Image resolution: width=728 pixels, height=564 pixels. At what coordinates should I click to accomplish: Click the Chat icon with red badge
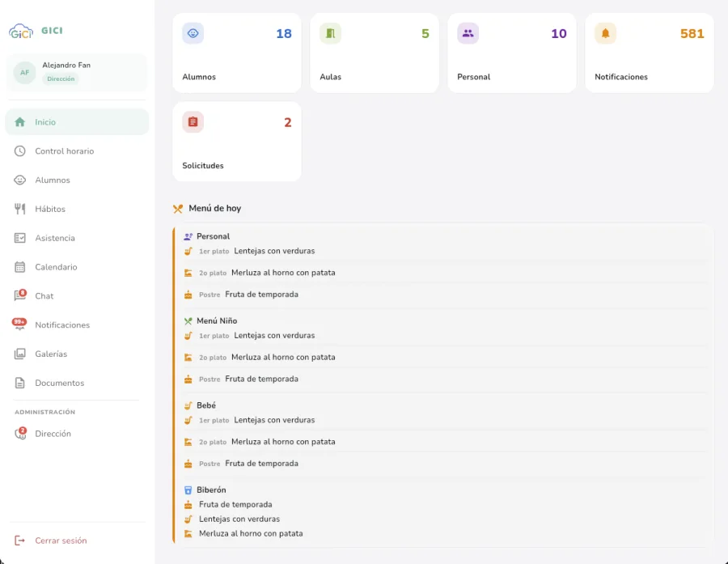point(20,295)
